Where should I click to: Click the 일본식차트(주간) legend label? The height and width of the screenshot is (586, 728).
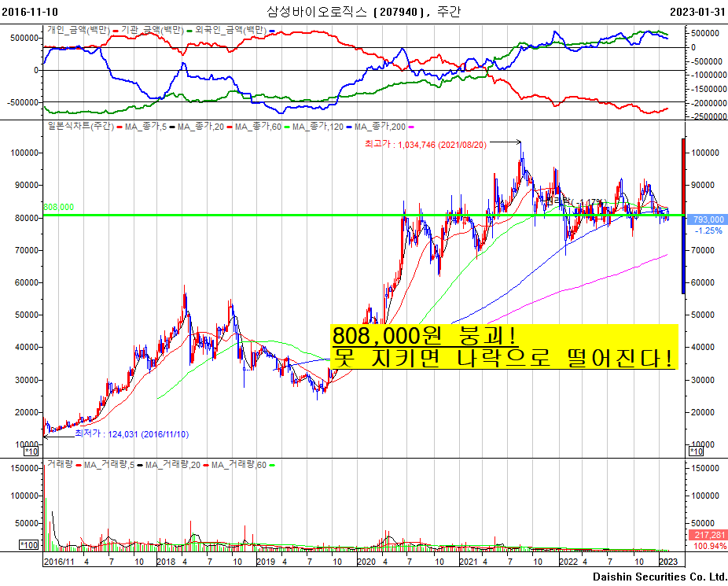click(81, 127)
